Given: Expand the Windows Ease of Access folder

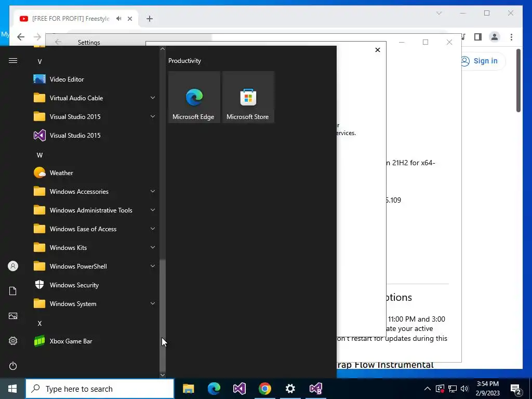Looking at the screenshot, I should (95, 229).
